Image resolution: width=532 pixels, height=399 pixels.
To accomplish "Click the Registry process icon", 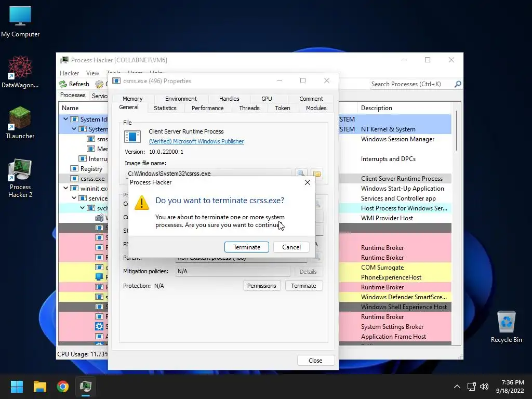I will [74, 169].
